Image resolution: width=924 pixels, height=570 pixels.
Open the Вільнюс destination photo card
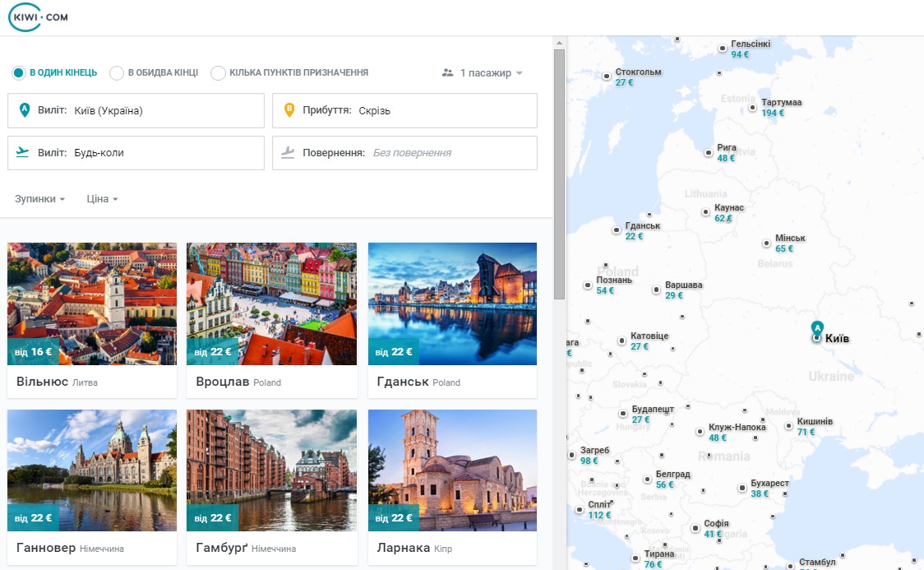click(92, 304)
